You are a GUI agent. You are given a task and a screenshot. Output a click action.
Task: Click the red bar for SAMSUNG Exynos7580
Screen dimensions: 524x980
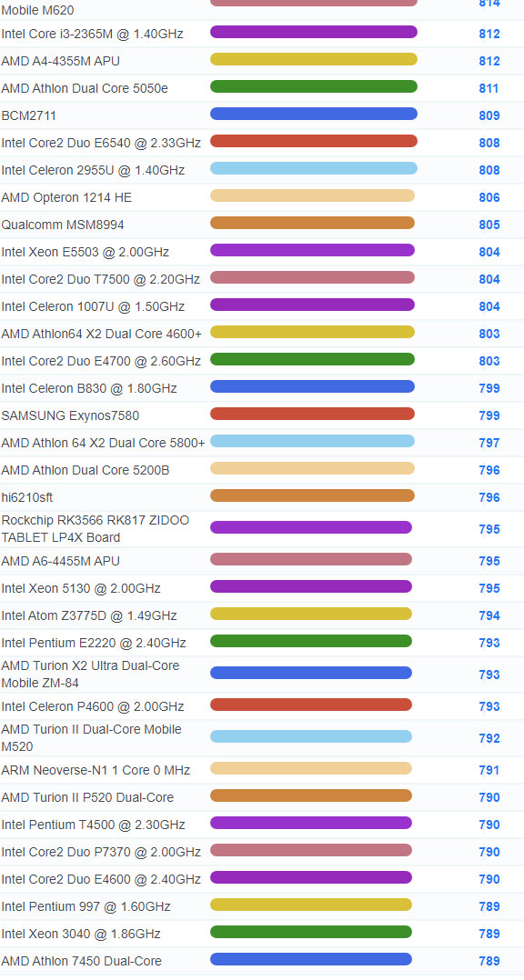(x=312, y=414)
